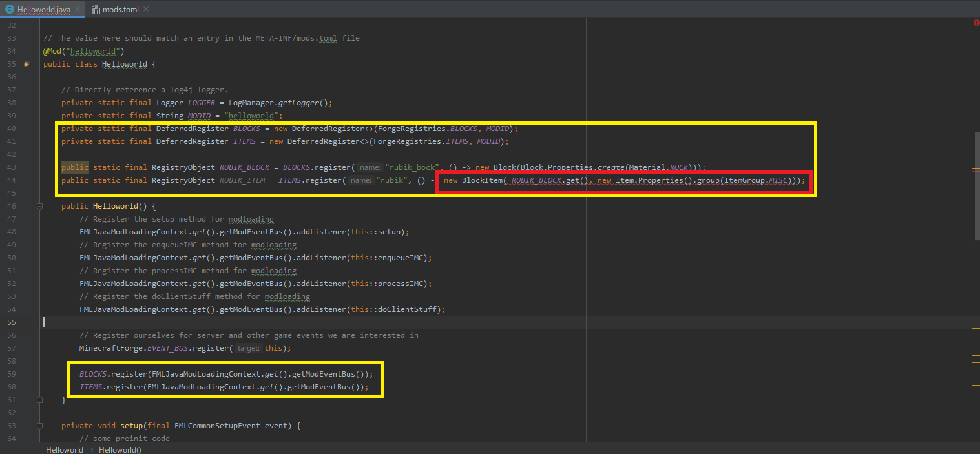Click the RUBIK_ITEM field name on line 44
980x454 pixels.
coord(242,180)
